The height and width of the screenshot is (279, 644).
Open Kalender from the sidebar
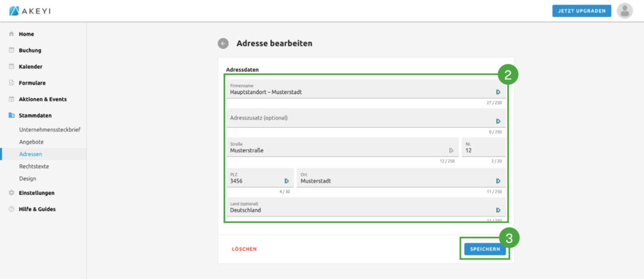(x=31, y=67)
